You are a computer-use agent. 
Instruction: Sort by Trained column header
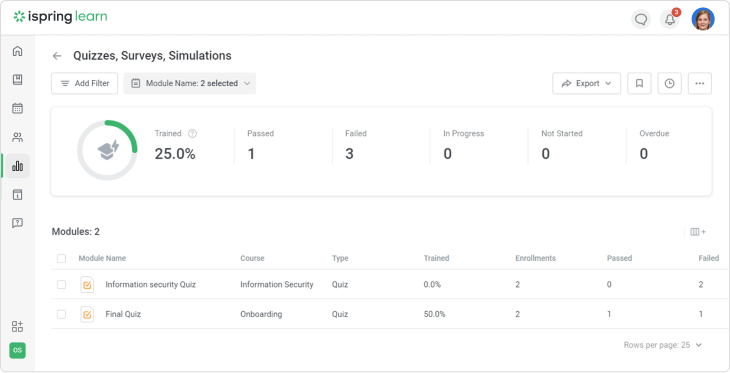436,258
